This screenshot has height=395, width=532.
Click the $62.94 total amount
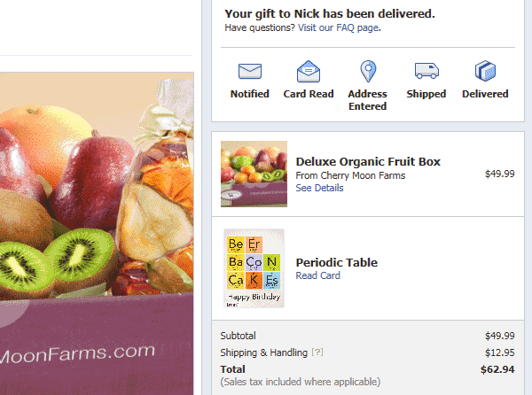coord(497,369)
